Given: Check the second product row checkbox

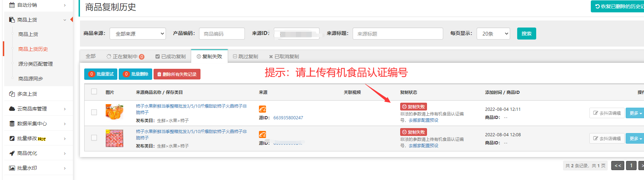Looking at the screenshot, I should coord(94,138).
